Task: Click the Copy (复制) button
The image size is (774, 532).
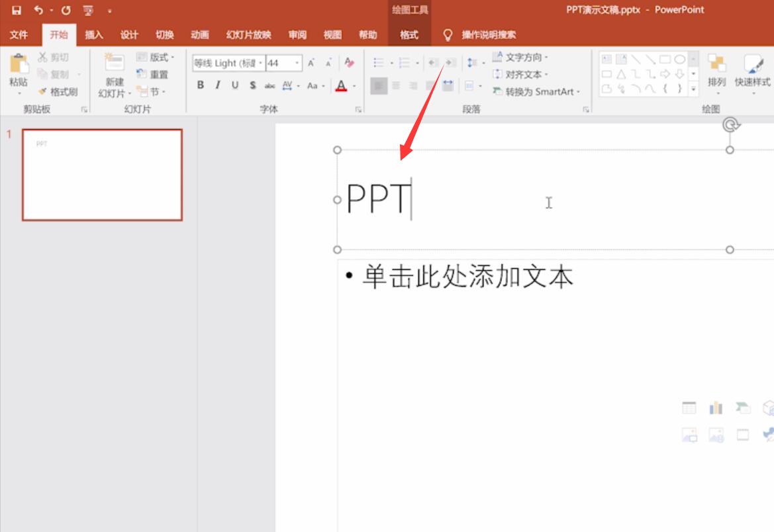Action: tap(54, 75)
